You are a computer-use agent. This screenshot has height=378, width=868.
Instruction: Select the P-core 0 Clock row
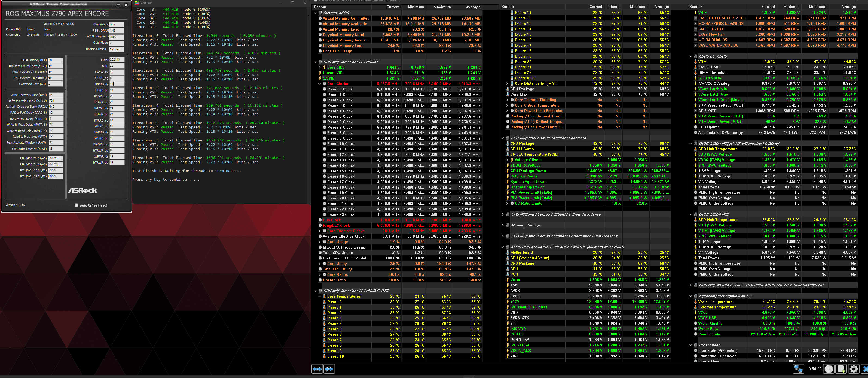[x=340, y=89]
